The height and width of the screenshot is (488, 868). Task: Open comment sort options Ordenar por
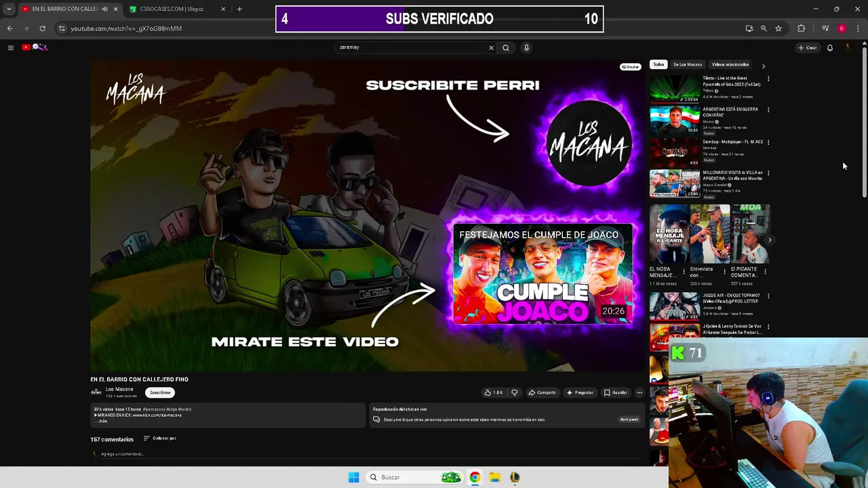(x=160, y=439)
